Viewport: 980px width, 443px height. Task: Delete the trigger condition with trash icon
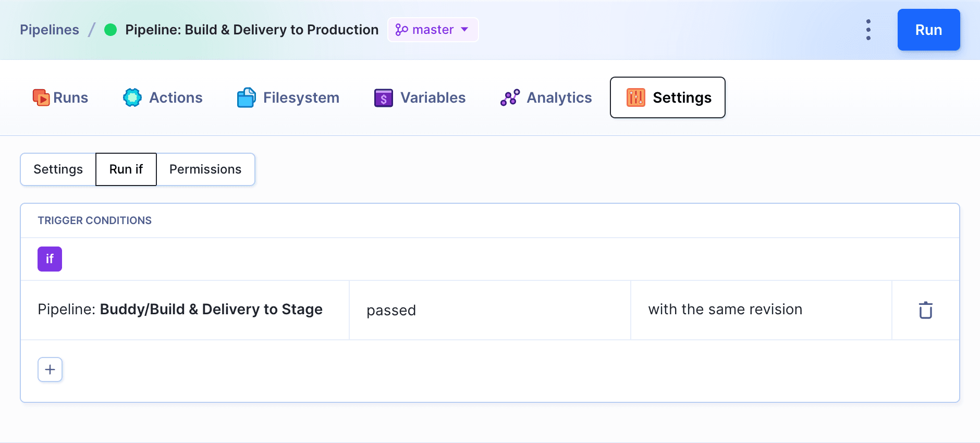tap(925, 310)
